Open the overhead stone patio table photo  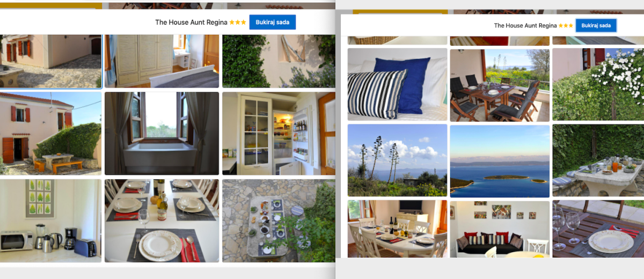[x=278, y=221]
